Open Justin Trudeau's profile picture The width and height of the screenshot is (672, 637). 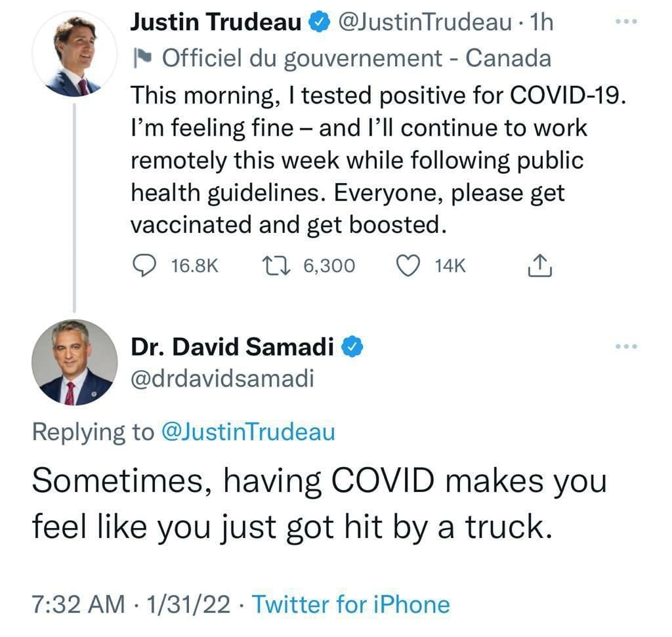point(75,54)
